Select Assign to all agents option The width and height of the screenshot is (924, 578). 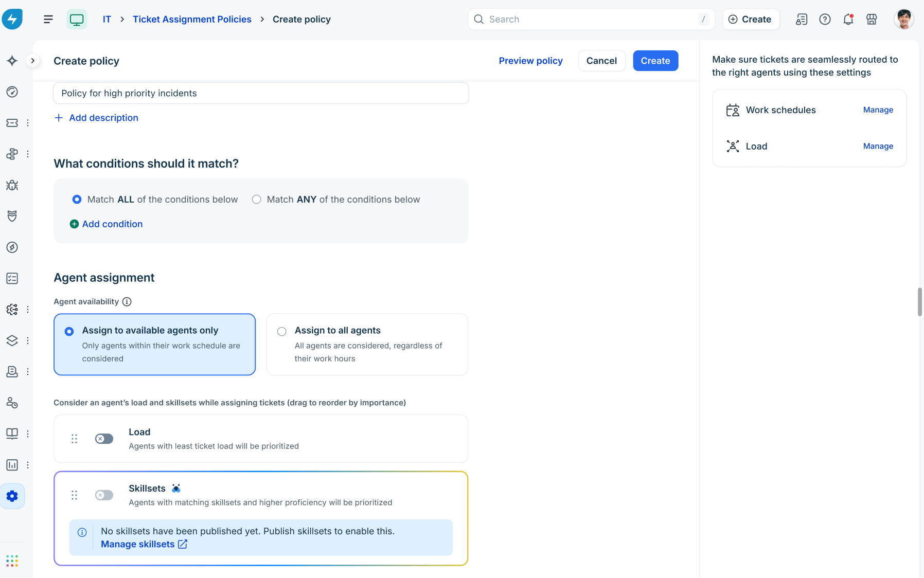[367, 345]
